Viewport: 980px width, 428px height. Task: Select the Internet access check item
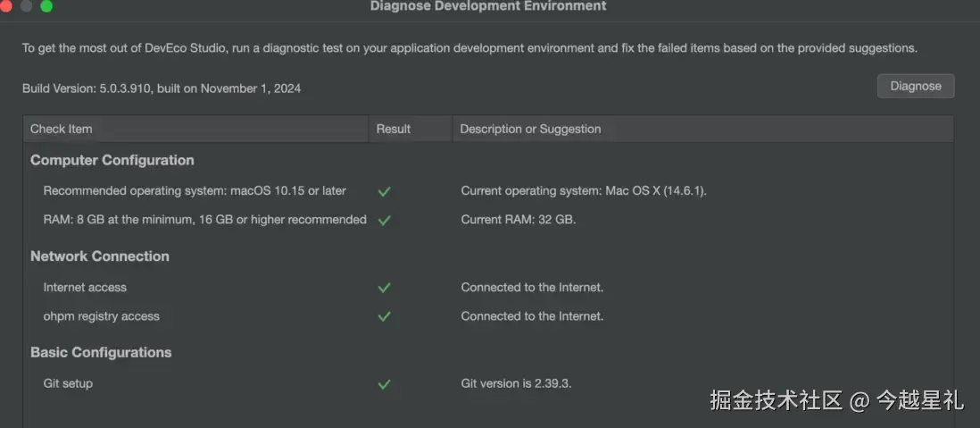click(x=85, y=288)
